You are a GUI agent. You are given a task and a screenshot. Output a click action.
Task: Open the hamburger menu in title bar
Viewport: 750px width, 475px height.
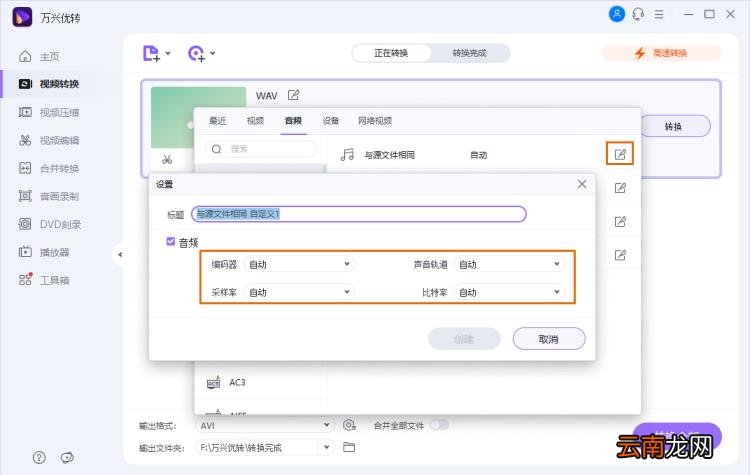[659, 14]
